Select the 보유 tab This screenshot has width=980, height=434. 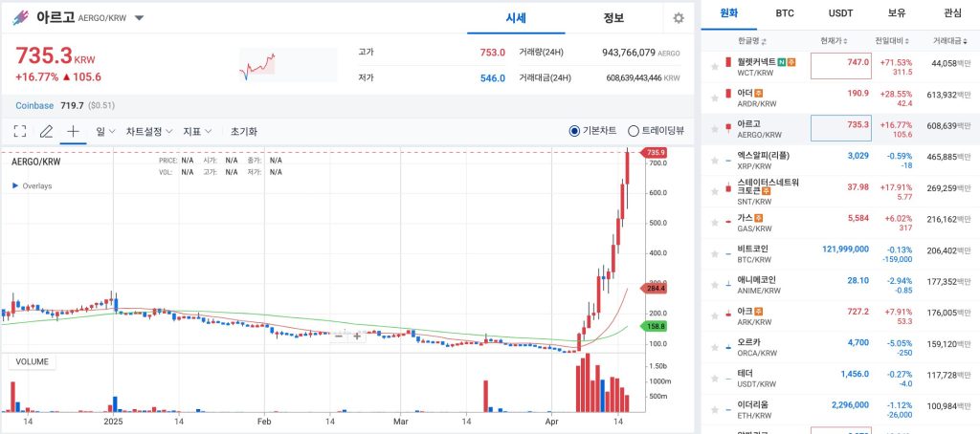point(896,13)
